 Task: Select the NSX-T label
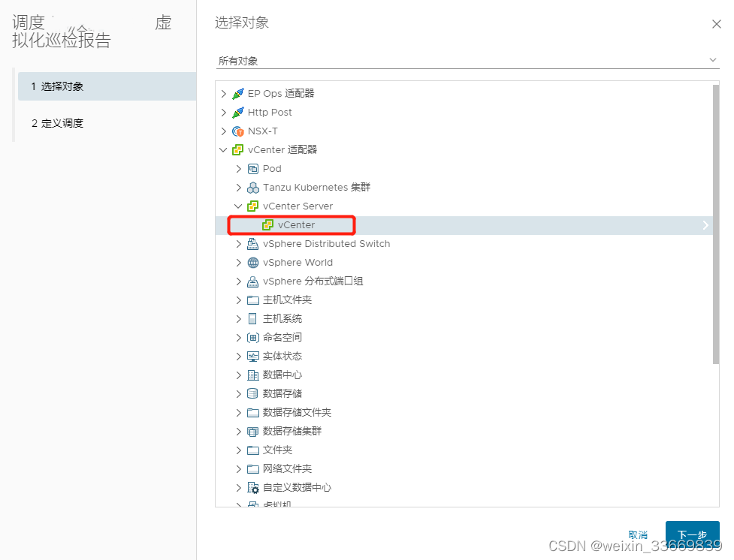pos(263,131)
